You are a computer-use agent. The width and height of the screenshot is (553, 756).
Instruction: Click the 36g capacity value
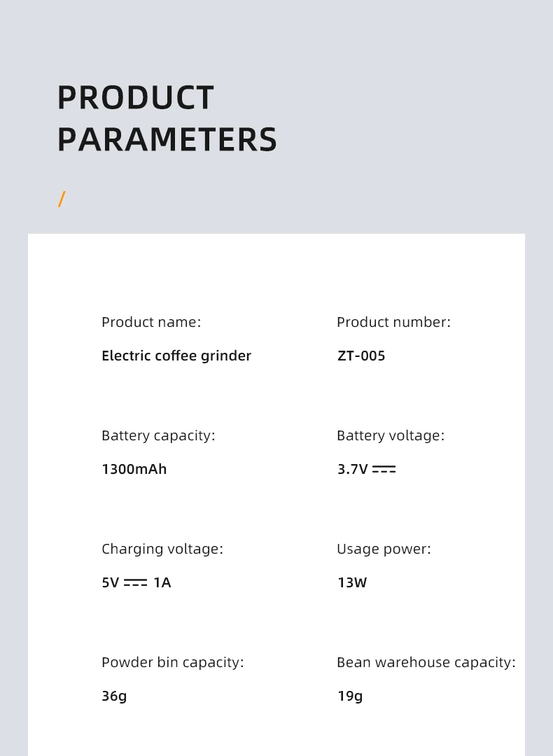point(114,696)
